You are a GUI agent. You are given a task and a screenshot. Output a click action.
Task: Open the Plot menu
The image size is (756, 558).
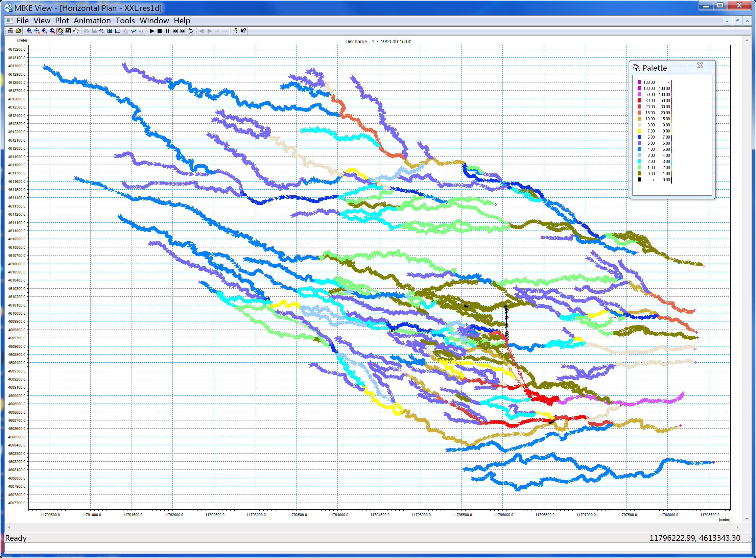(62, 21)
